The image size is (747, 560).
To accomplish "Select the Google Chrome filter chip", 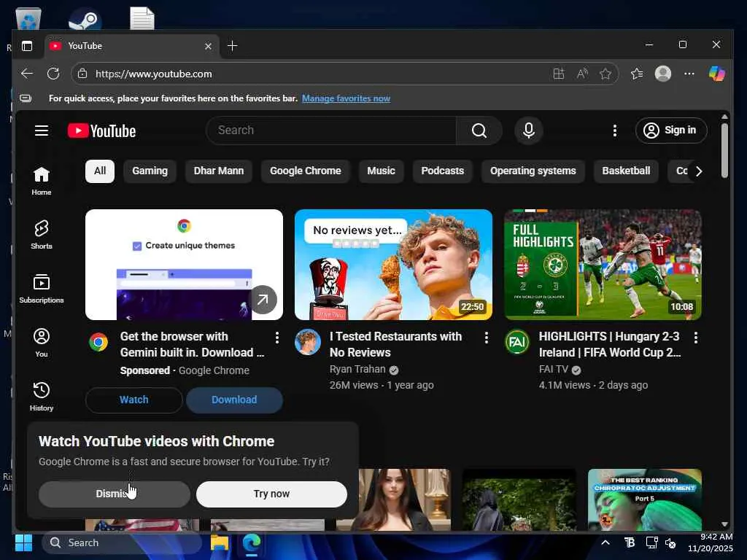I will pos(306,171).
